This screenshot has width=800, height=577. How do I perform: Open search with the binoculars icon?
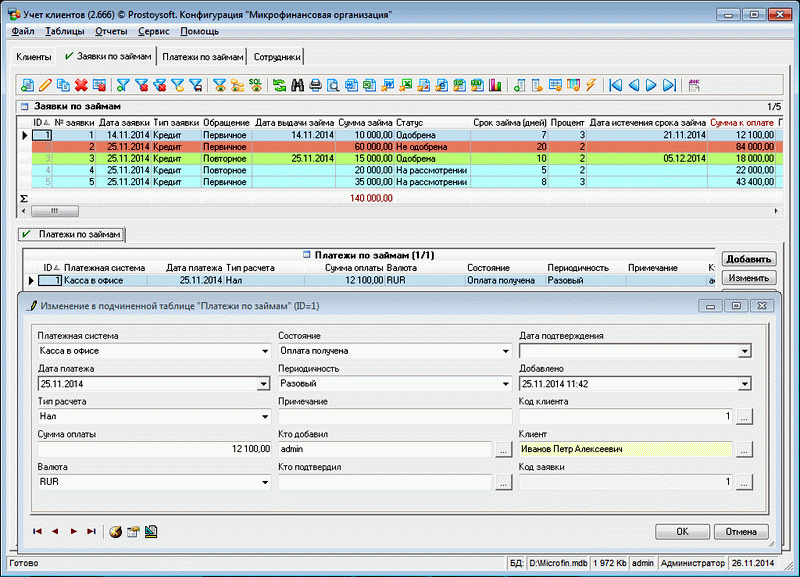[297, 85]
